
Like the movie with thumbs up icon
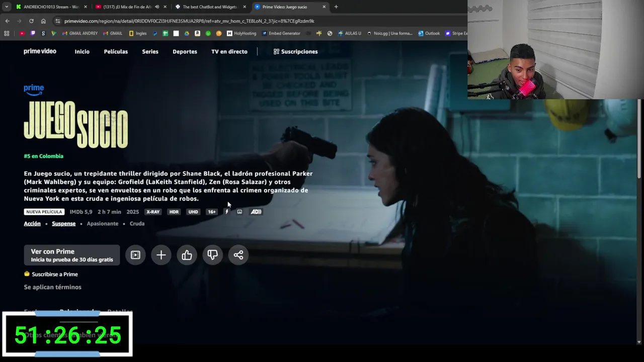187,255
